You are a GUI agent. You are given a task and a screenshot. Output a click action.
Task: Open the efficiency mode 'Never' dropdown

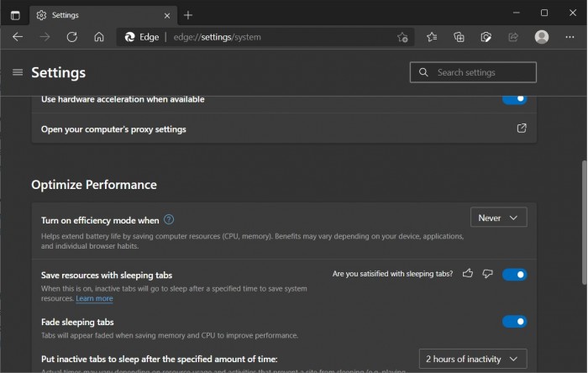[x=499, y=218]
